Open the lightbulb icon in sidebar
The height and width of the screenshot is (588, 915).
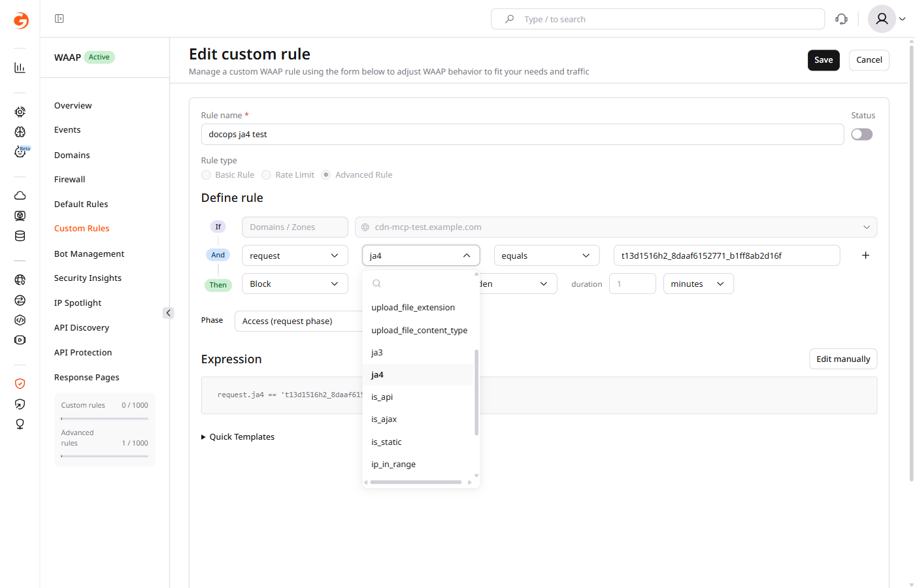coord(20,424)
